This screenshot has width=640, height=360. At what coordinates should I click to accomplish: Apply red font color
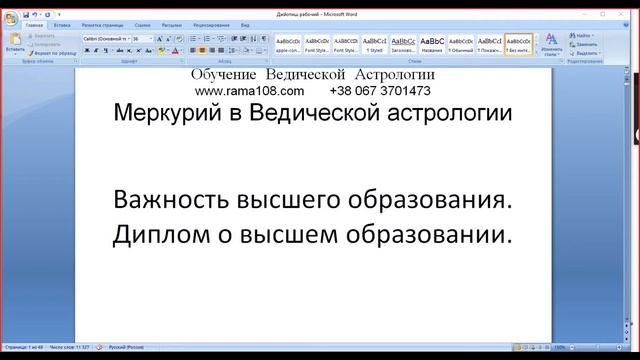point(175,51)
